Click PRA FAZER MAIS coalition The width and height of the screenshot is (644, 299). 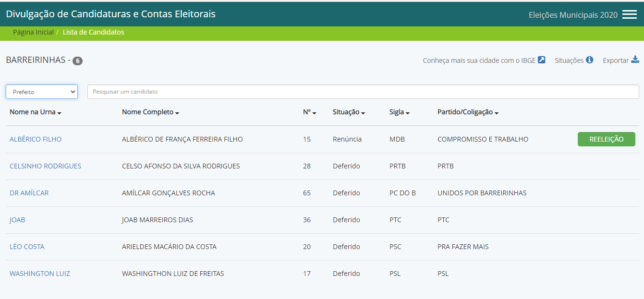pyautogui.click(x=463, y=247)
